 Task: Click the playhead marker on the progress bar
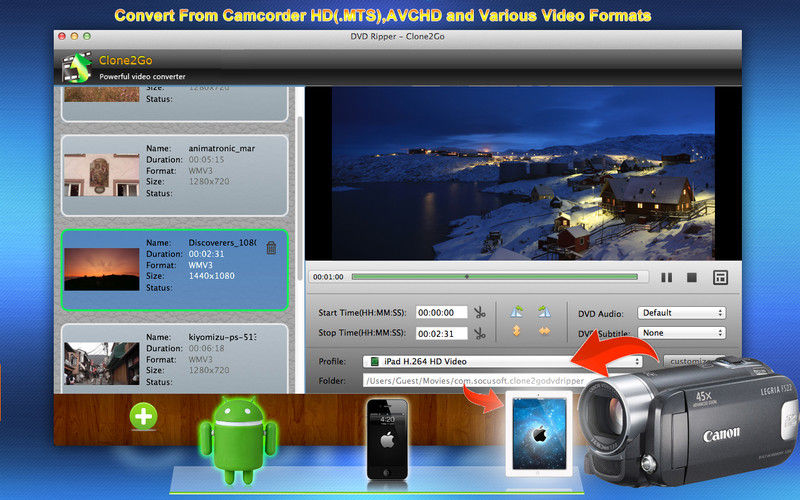click(x=467, y=277)
